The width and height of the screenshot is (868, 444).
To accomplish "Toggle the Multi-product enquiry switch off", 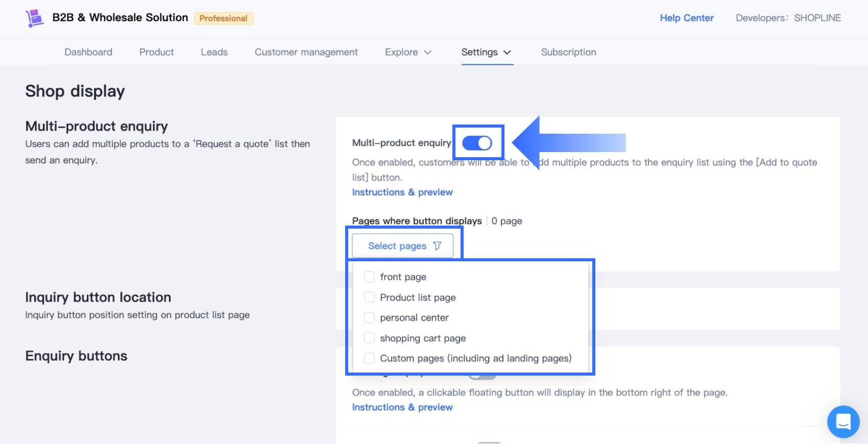I will [x=477, y=143].
